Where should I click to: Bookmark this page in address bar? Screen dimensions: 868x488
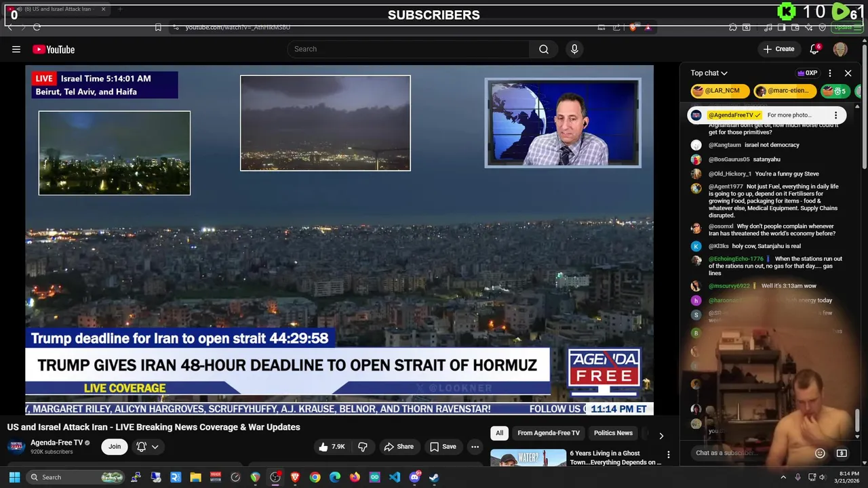click(158, 27)
